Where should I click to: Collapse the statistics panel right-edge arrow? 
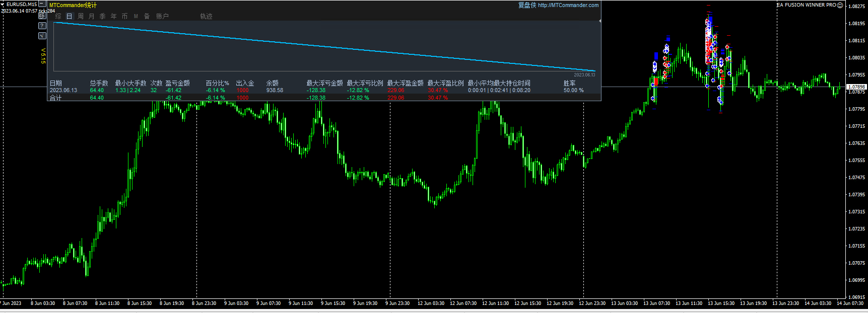click(x=599, y=21)
